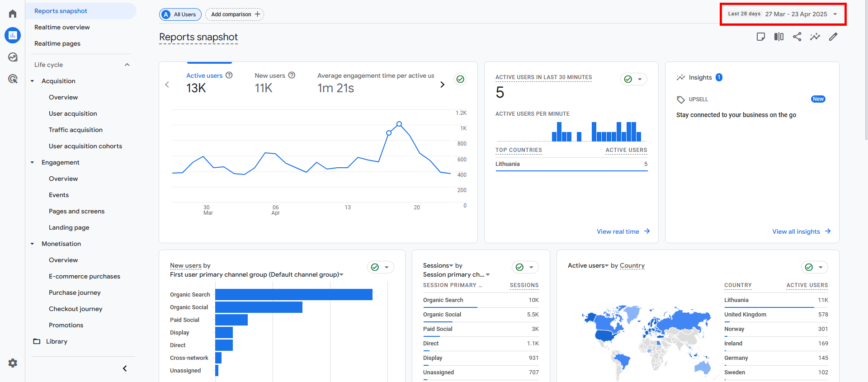This screenshot has width=868, height=382.
Task: Click the Add comparison button
Action: [235, 14]
